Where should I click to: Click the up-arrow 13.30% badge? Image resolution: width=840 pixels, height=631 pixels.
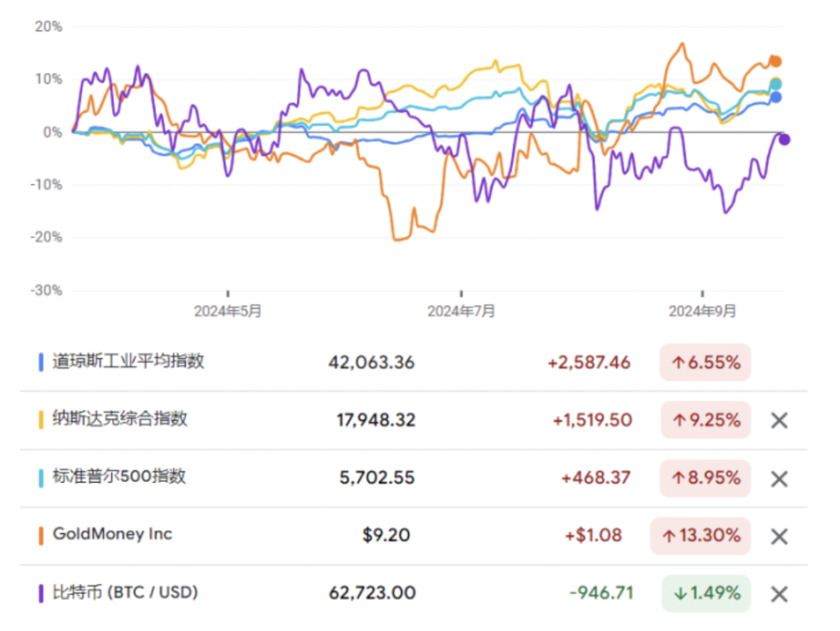tap(701, 536)
